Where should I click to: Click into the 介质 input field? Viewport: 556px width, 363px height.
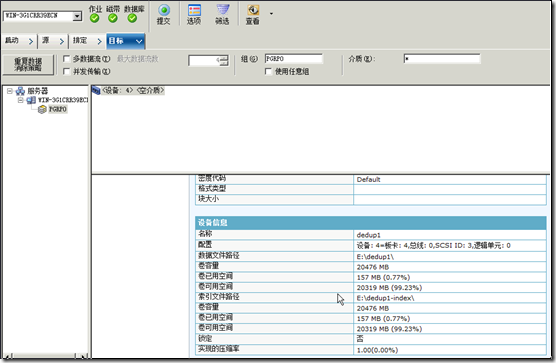(442, 59)
